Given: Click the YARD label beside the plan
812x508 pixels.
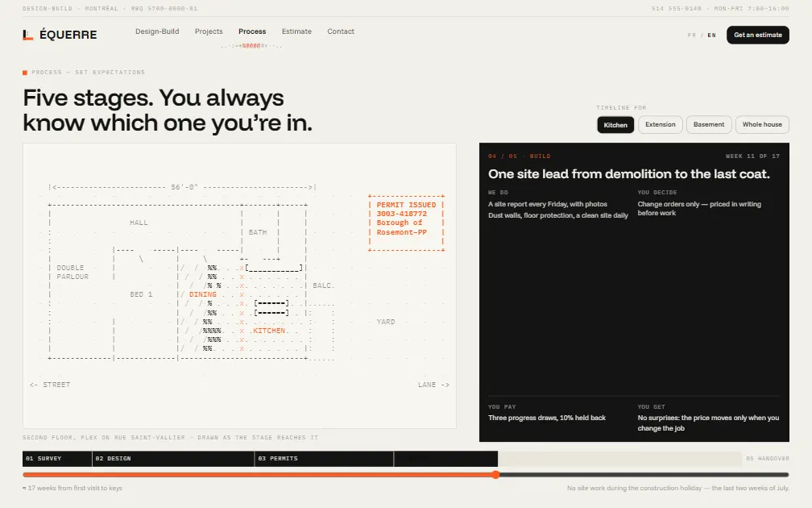Looking at the screenshot, I should click(x=385, y=322).
